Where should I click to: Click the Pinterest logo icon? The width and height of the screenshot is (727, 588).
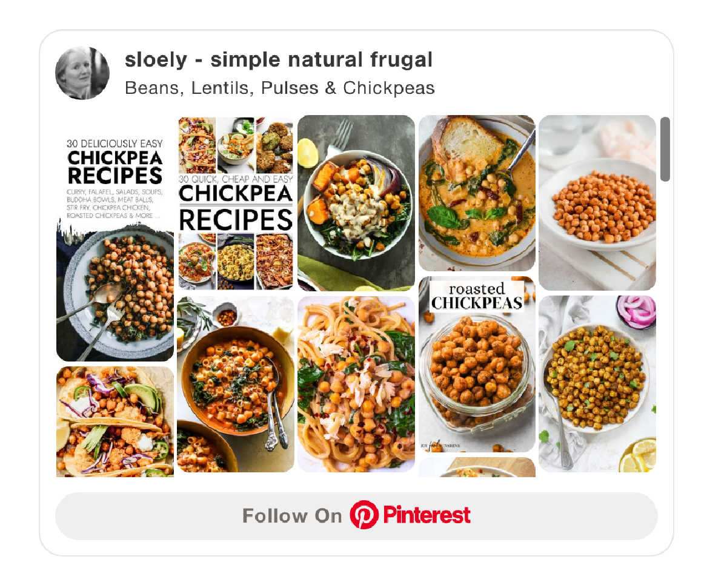[364, 515]
